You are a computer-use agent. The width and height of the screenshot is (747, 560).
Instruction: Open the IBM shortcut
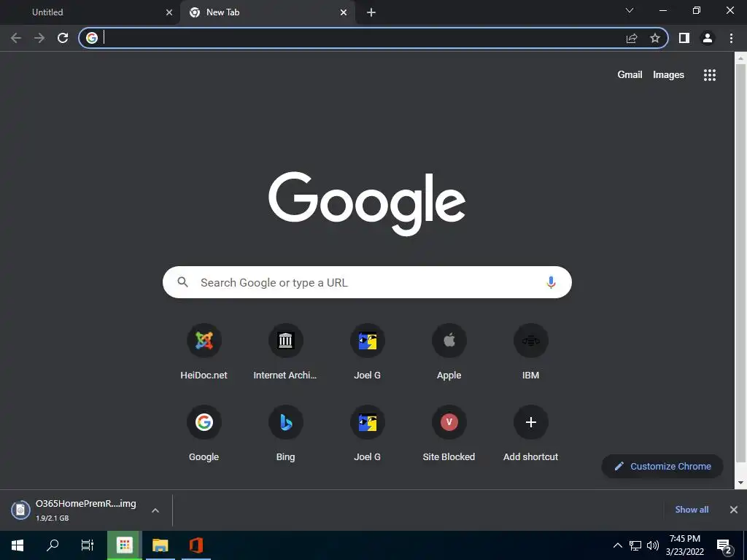[531, 351]
